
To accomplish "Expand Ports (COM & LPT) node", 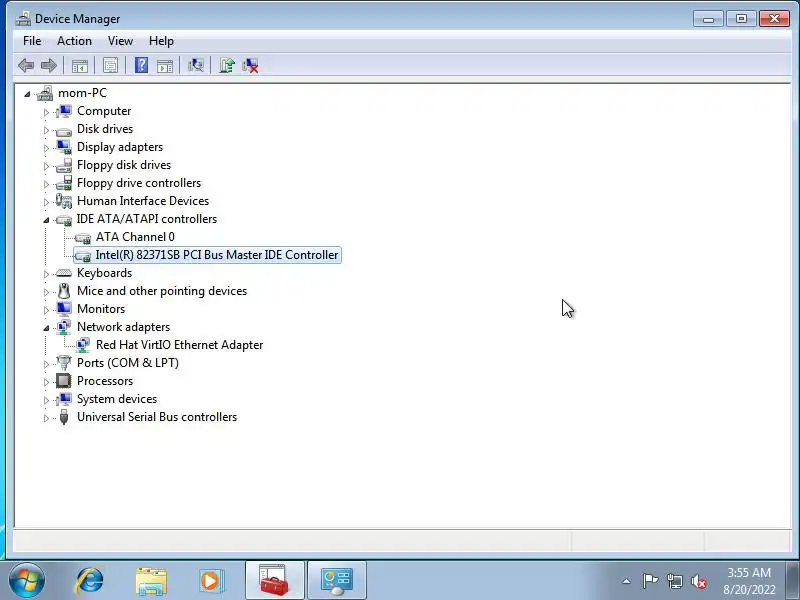I will pos(46,364).
